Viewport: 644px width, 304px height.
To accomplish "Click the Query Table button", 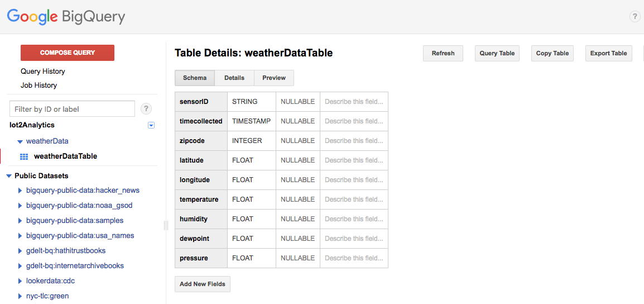I will coord(497,54).
